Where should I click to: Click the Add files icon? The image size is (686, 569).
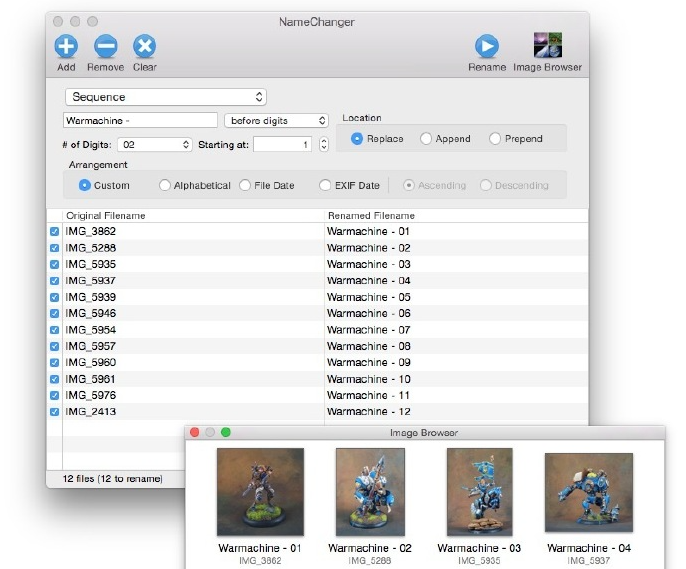(66, 46)
